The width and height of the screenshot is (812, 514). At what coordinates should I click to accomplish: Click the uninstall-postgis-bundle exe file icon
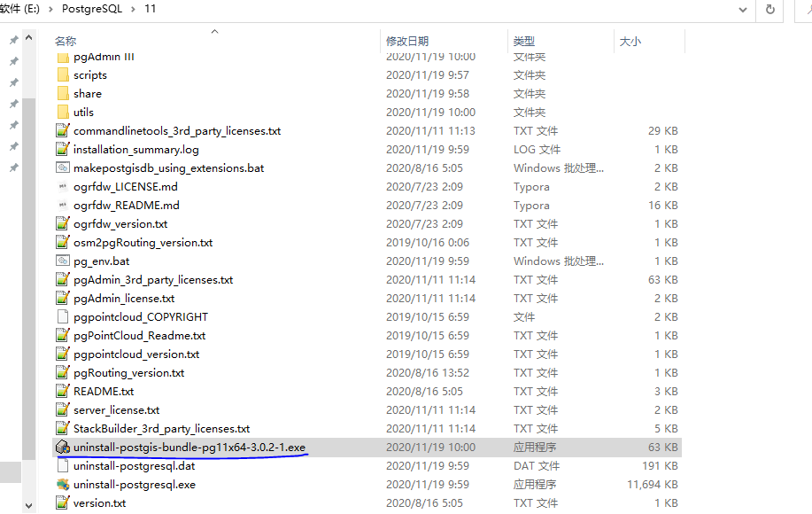click(63, 448)
